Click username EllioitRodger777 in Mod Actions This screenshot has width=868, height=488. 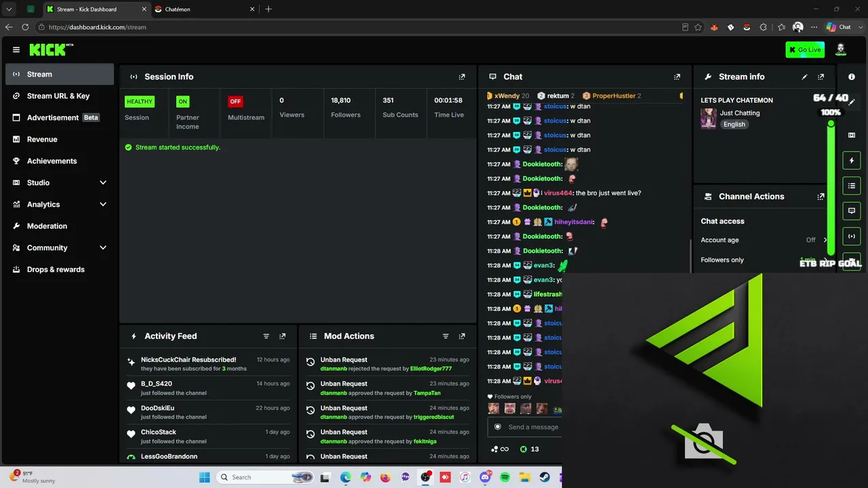431,369
